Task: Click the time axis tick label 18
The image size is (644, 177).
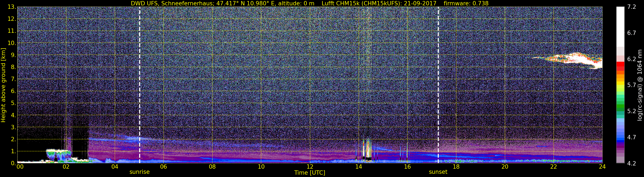Action: pos(456,167)
